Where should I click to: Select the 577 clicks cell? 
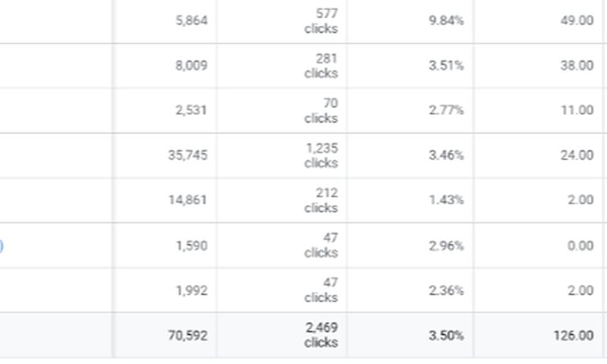[x=321, y=20]
